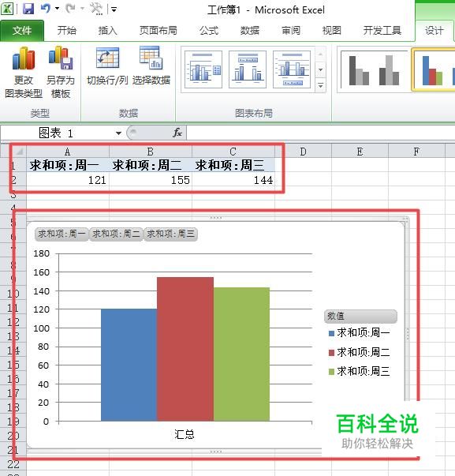The image size is (455, 476).
Task: Click 更改图表类型 button
Action: (x=24, y=73)
